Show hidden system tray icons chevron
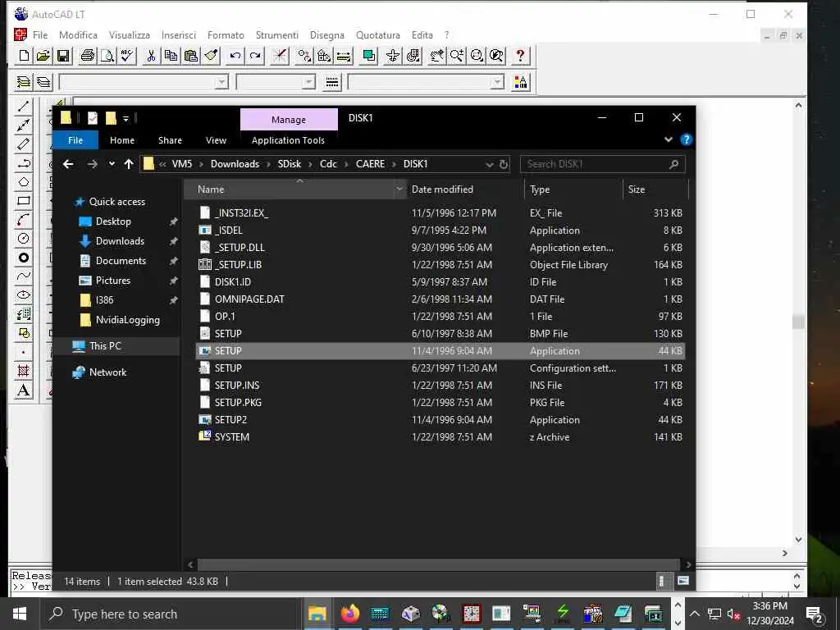 point(694,614)
